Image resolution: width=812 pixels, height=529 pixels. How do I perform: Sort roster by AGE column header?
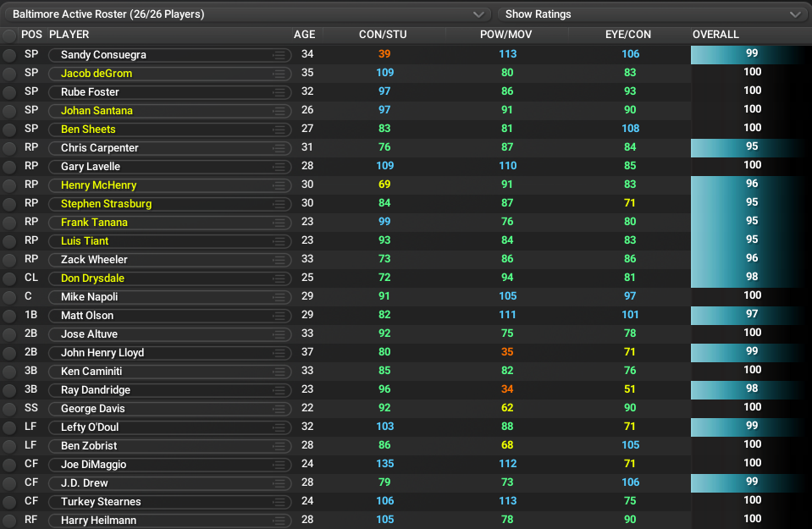304,35
